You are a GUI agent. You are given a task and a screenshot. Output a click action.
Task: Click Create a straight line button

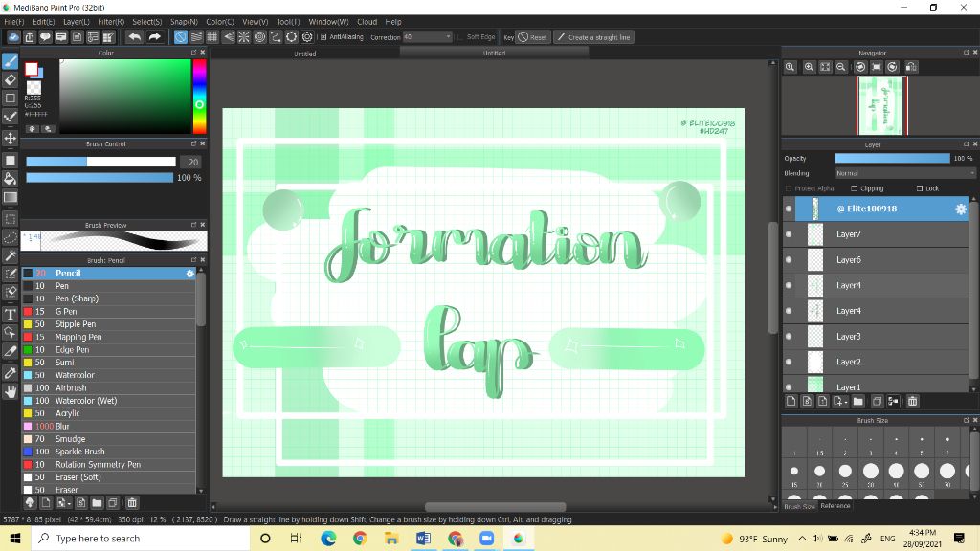pyautogui.click(x=593, y=37)
